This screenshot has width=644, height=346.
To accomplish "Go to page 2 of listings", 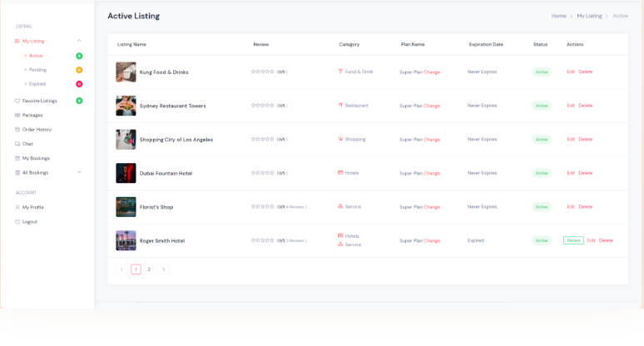I will pyautogui.click(x=149, y=269).
